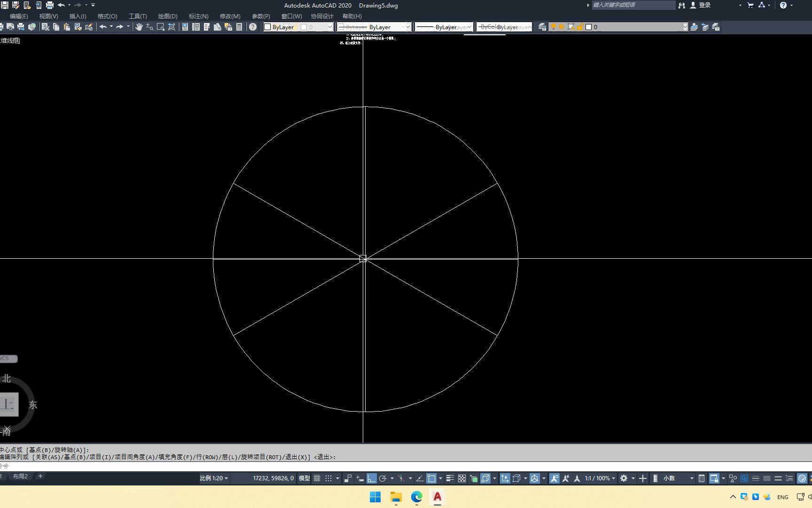The width and height of the screenshot is (812, 508).
Task: Click the keyword search input field
Action: pyautogui.click(x=633, y=5)
